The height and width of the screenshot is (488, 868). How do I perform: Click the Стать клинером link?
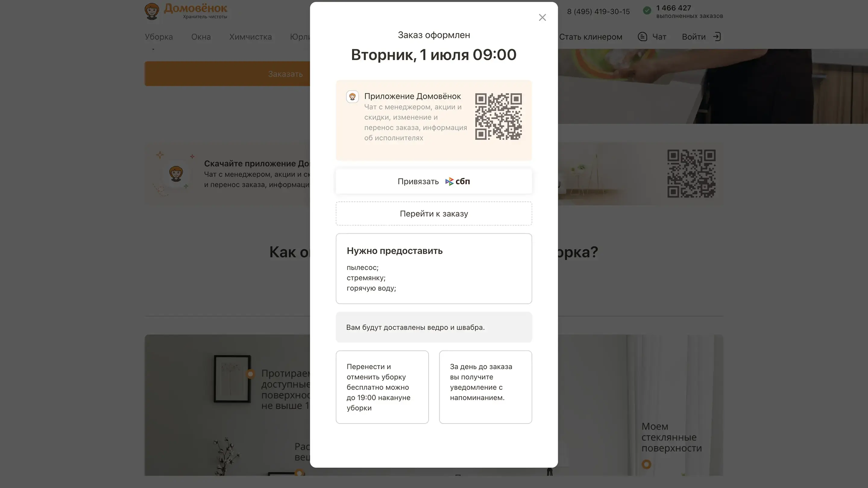click(x=590, y=37)
